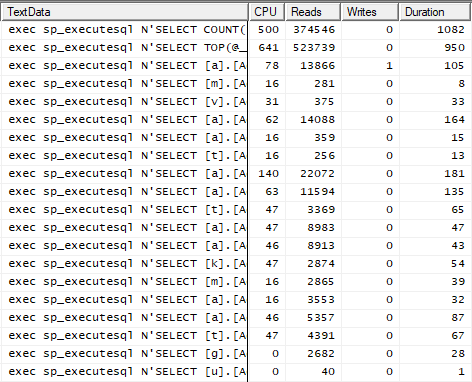472x382 pixels.
Task: Click the Reads cell showing 22072
Action: point(313,174)
